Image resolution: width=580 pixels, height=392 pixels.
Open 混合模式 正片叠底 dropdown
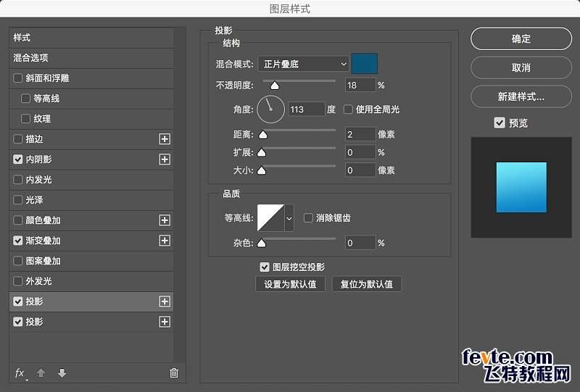tap(303, 64)
